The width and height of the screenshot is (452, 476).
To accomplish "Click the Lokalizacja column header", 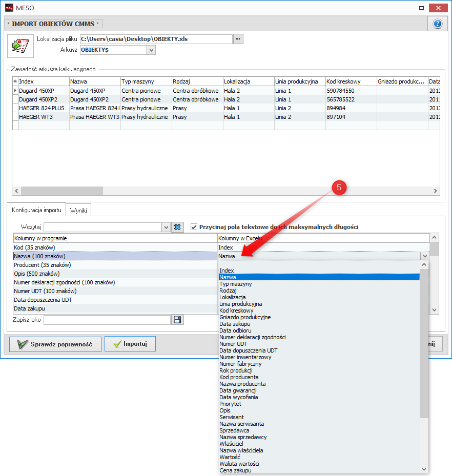I will pyautogui.click(x=248, y=81).
